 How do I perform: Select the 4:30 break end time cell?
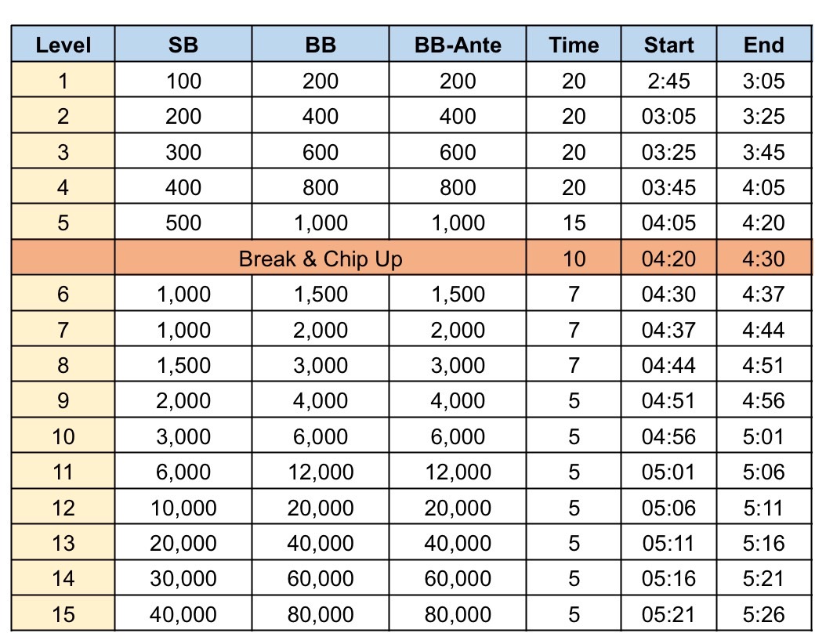pos(763,259)
